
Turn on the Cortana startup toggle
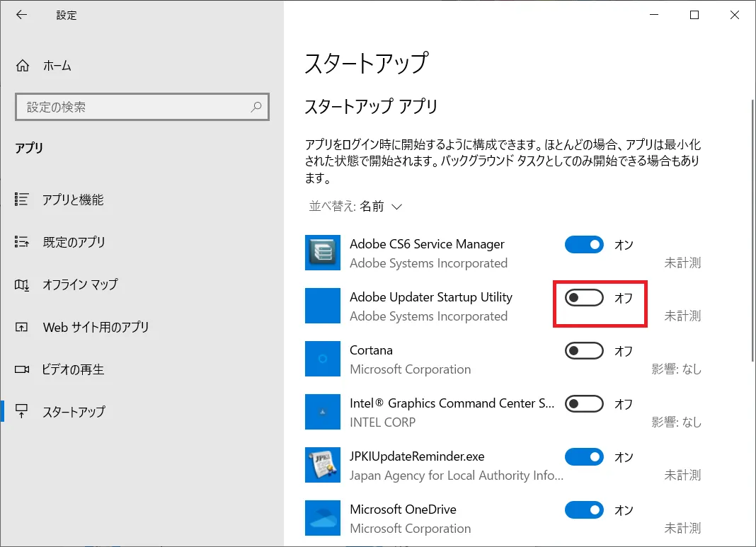point(584,351)
